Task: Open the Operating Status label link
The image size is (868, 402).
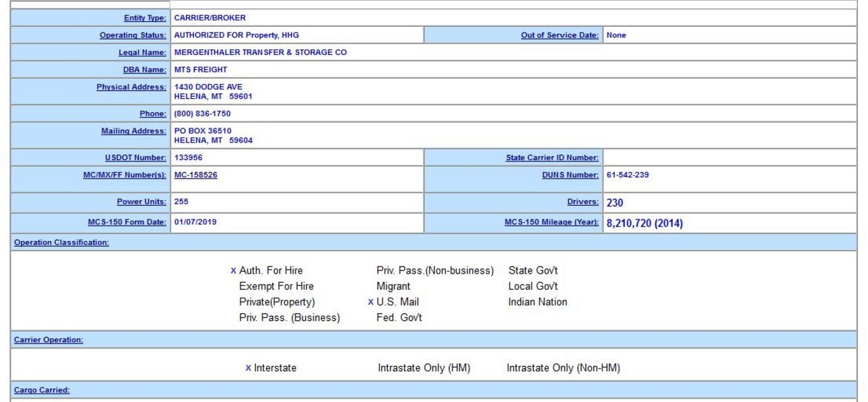Action: 133,35
